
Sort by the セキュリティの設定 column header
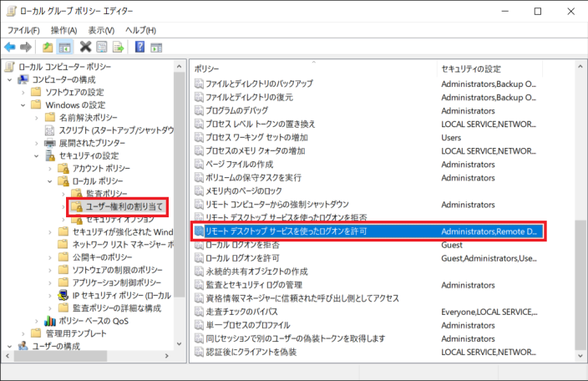click(489, 69)
